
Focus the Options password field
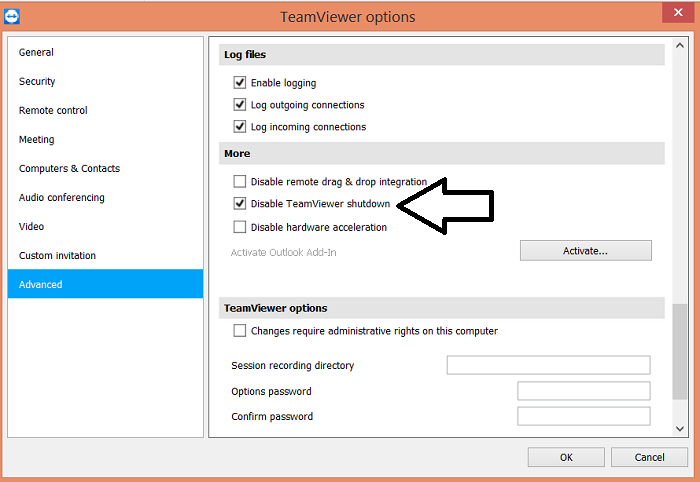pyautogui.click(x=583, y=391)
